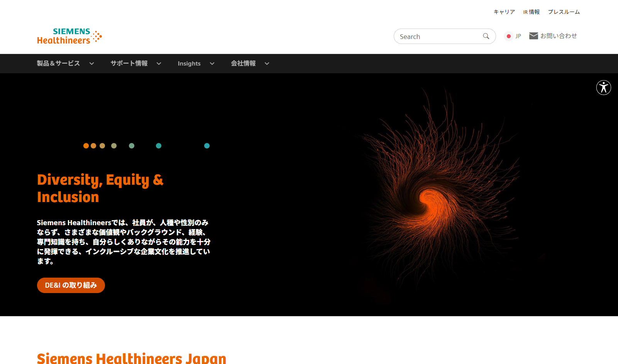Click the お問い合わせ contact link
Viewport: 618px width, 364px height.
pyautogui.click(x=559, y=36)
